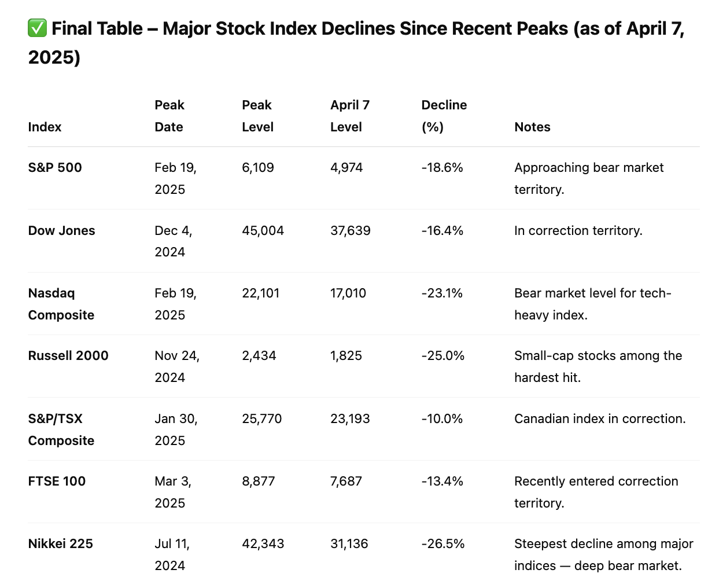Click the 'S&P 500' row label
This screenshot has height=588, width=708.
click(x=55, y=167)
